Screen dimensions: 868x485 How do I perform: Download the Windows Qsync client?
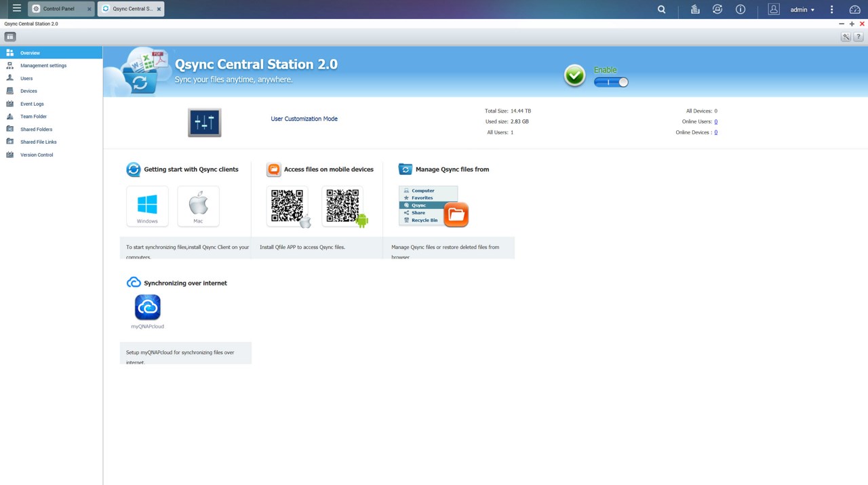[147, 206]
